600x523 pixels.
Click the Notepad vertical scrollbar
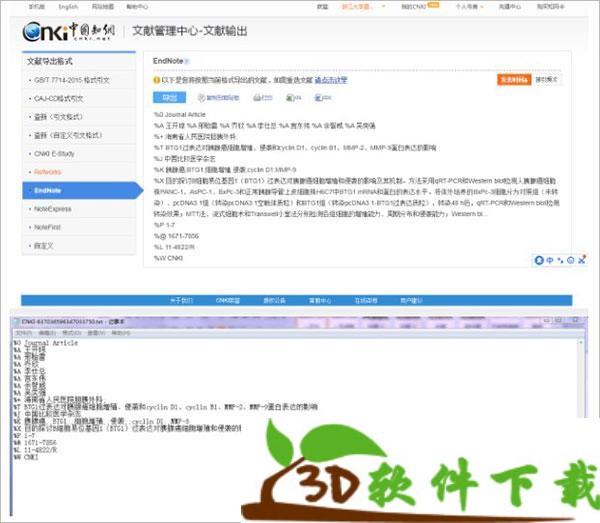[x=581, y=378]
